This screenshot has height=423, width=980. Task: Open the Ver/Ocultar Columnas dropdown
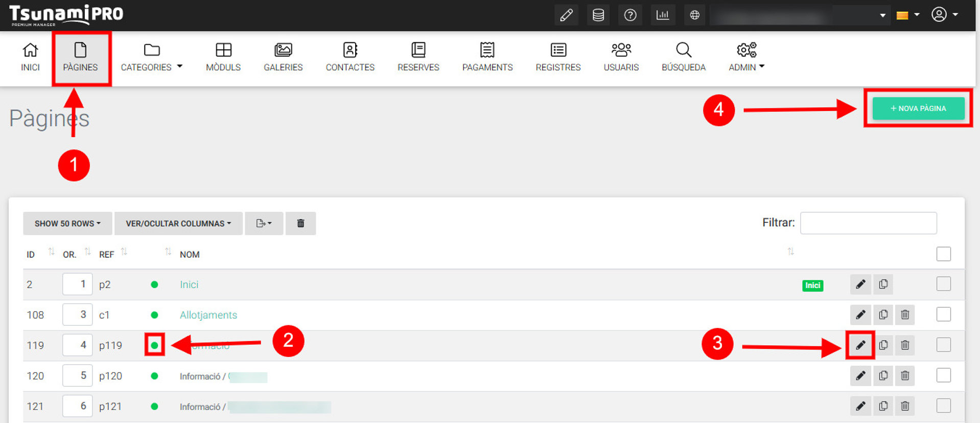[x=178, y=224]
